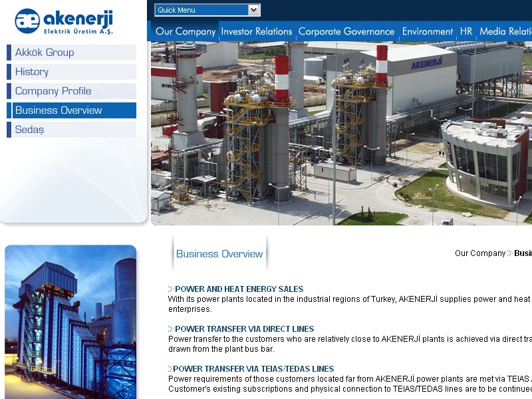This screenshot has height=399, width=532.
Task: Click the Business Overview page title
Action: [x=219, y=254]
